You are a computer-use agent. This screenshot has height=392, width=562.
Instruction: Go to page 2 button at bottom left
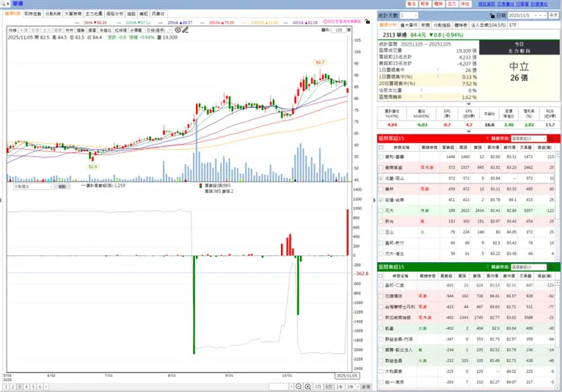coord(13,387)
